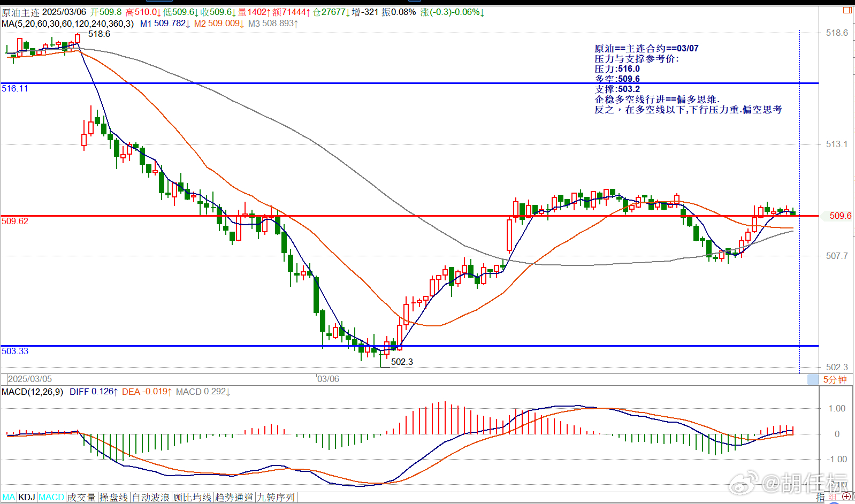The image size is (855, 504).
Task: Open the 成交量 volume indicator tab
Action: point(81,498)
